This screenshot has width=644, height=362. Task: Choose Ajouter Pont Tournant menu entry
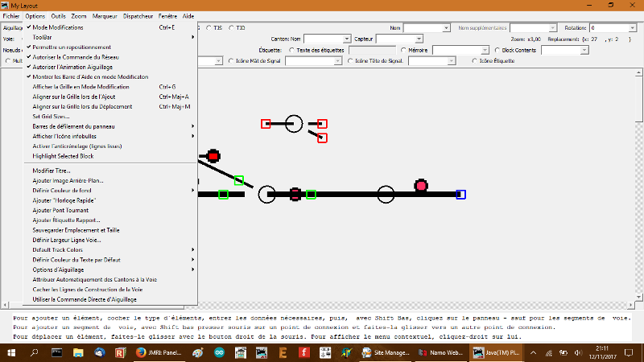pos(66,210)
